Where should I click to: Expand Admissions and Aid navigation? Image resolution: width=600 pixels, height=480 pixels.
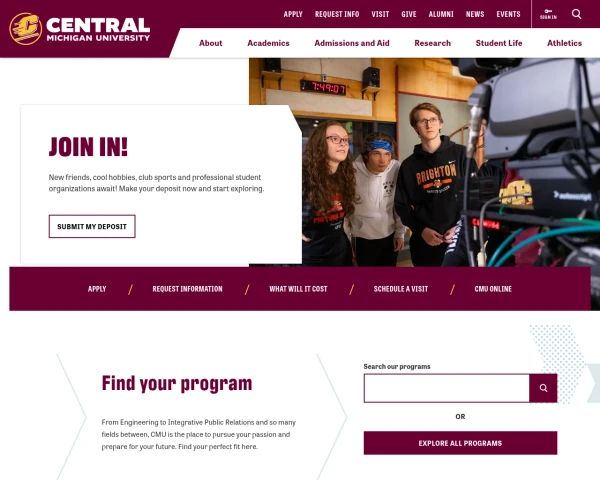[352, 43]
